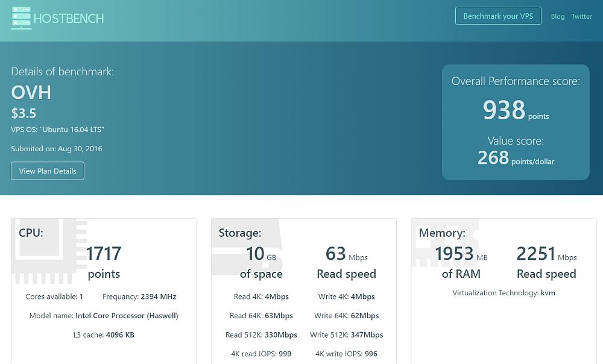Select Read 4K: 4Mbps entry
This screenshot has height=364, width=603.
(x=261, y=297)
